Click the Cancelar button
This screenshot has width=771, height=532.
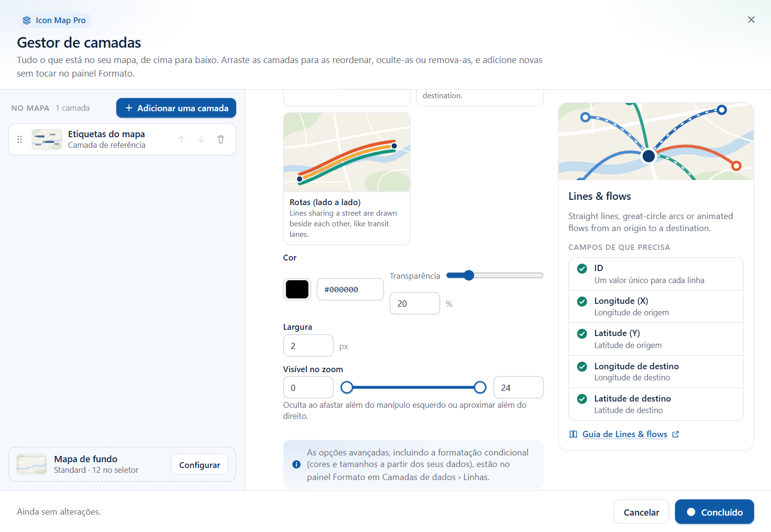tap(641, 512)
